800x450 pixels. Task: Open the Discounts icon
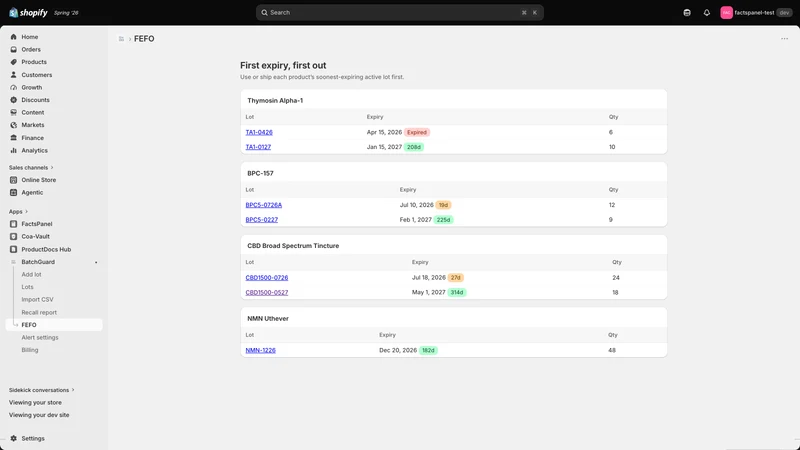(14, 100)
